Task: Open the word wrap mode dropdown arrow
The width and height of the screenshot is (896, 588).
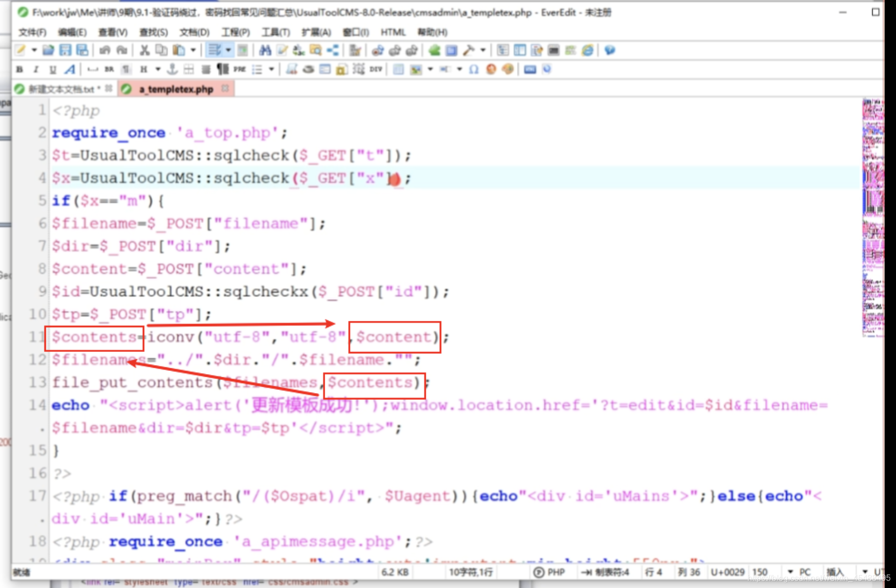Action: pyautogui.click(x=228, y=50)
